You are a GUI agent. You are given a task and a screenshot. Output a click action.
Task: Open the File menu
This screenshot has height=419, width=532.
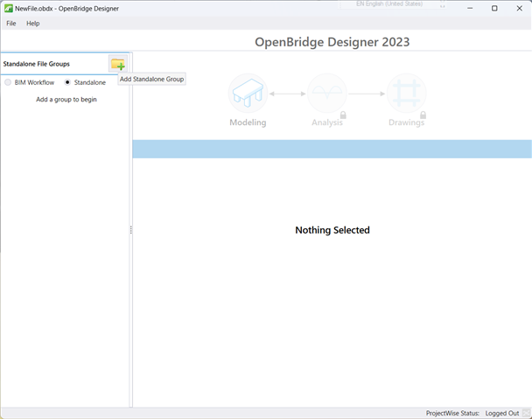(x=11, y=24)
